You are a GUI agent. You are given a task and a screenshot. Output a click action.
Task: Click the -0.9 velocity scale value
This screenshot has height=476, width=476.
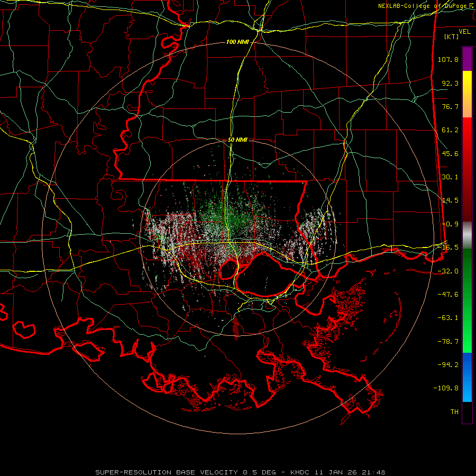450,224
